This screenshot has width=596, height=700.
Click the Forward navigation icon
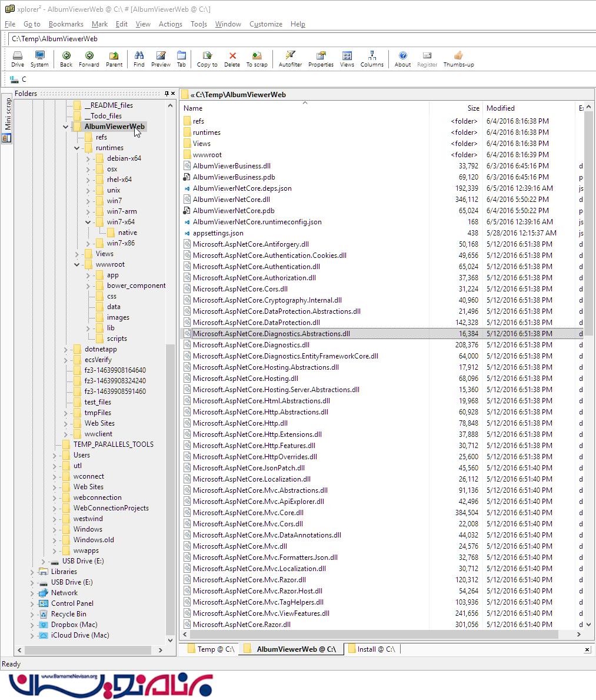89,58
